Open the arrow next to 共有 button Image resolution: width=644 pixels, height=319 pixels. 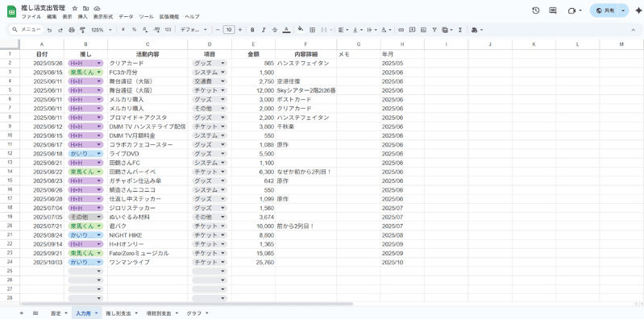click(624, 10)
